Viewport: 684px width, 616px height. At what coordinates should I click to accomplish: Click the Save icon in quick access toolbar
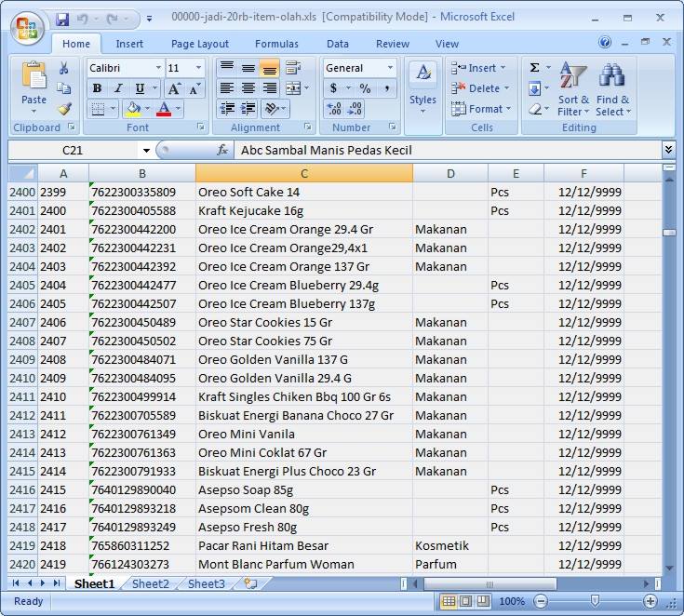coord(62,19)
